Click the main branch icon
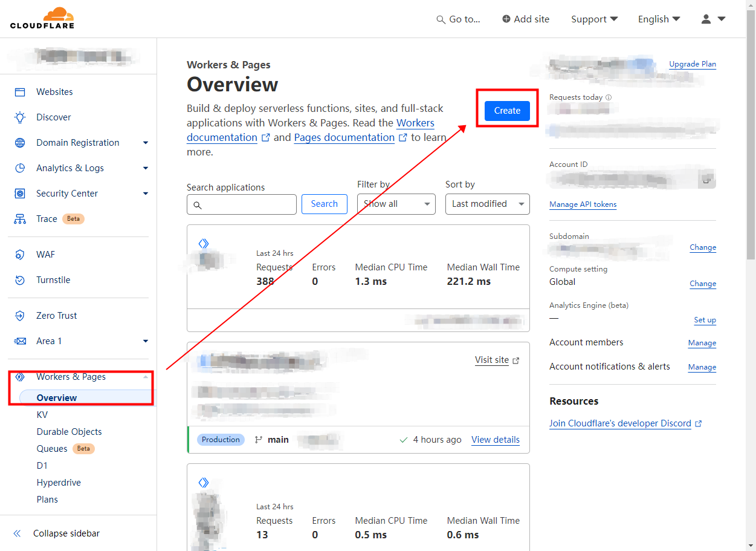This screenshot has height=551, width=756. click(259, 440)
